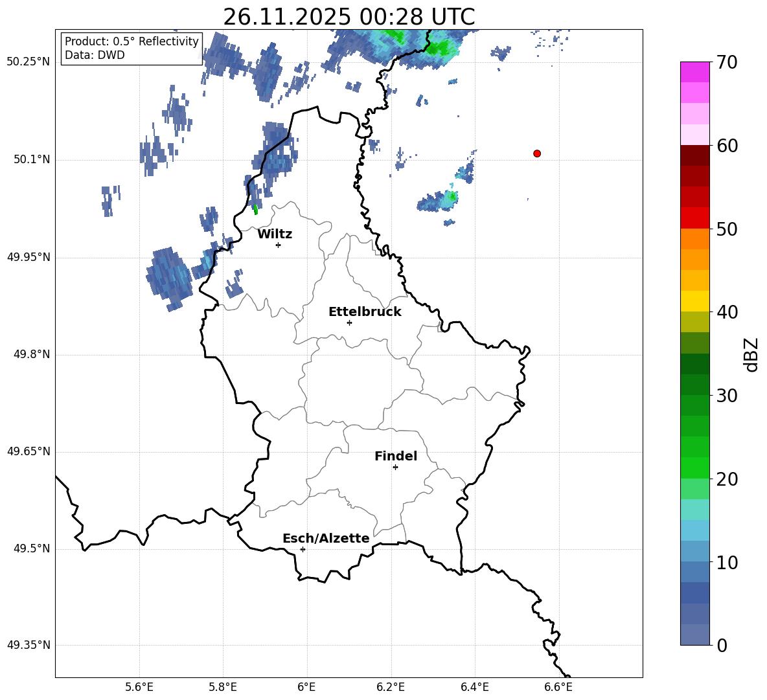Viewport: 767px width, 700px height.
Task: Click the 5.8°E longitude label
Action: pos(223,687)
